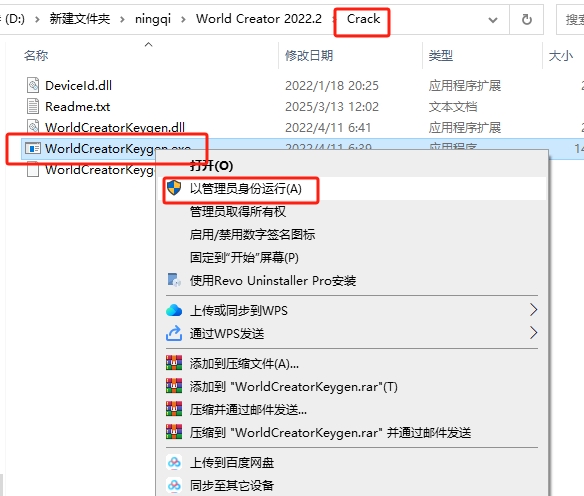The width and height of the screenshot is (584, 496).
Task: Go to the Crack folder in breadcrumb
Action: [363, 19]
